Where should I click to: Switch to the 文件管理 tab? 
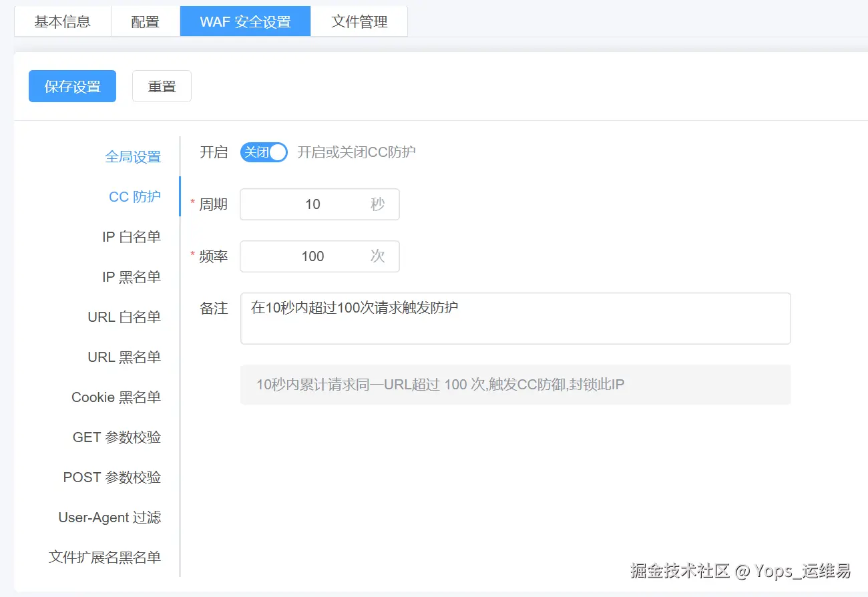pos(359,21)
